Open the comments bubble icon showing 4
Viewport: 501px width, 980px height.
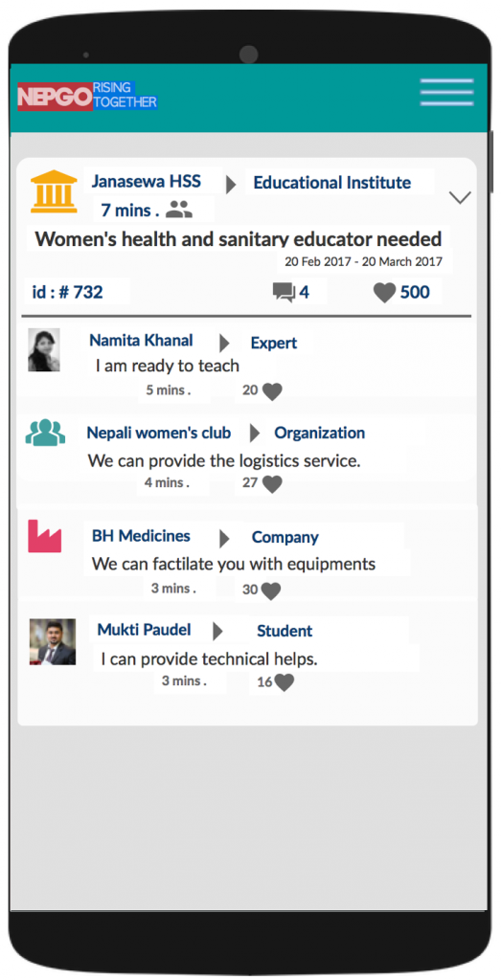[284, 292]
